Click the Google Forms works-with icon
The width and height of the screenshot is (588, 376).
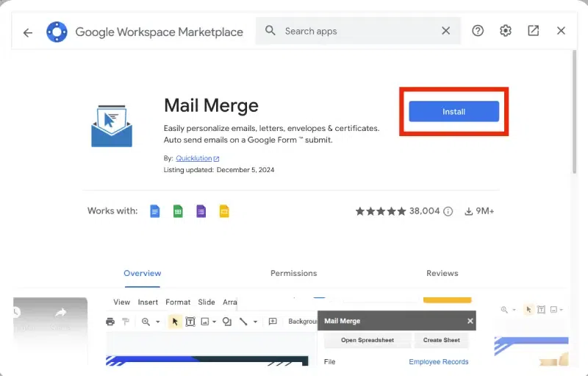[201, 211]
